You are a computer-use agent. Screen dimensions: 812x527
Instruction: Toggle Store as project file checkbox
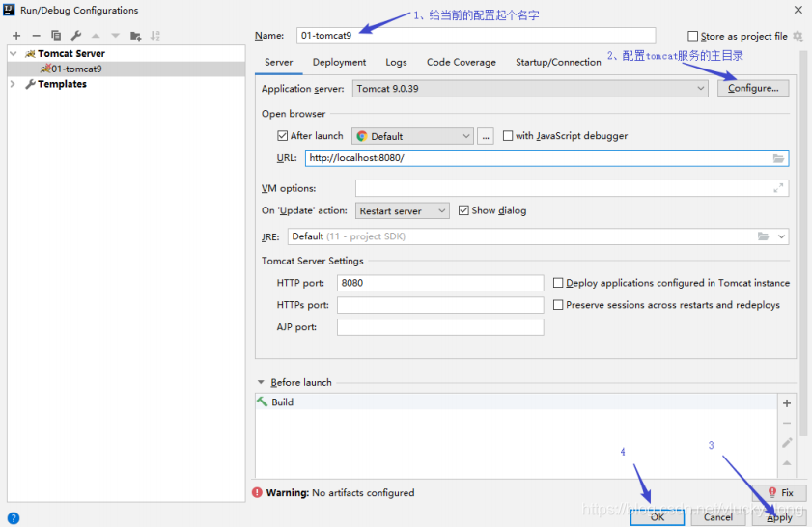tap(692, 36)
